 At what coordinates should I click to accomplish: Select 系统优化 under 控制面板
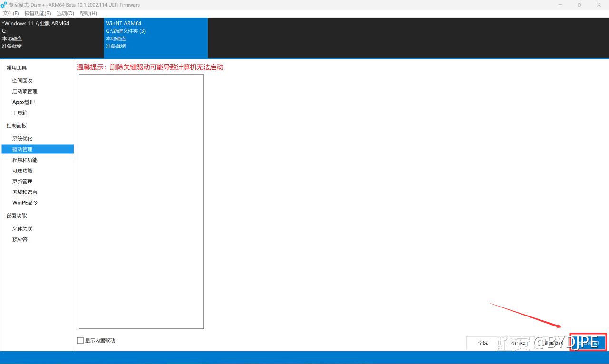(22, 139)
